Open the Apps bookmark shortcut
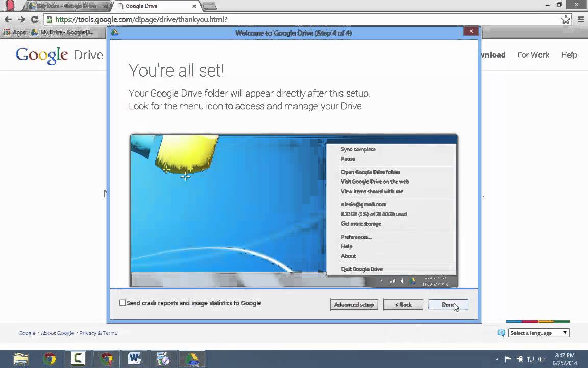The height and width of the screenshot is (368, 588). (x=14, y=32)
